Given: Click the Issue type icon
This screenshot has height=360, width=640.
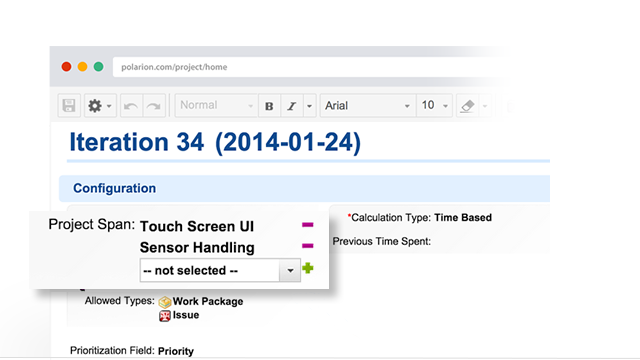Looking at the screenshot, I should click(164, 316).
